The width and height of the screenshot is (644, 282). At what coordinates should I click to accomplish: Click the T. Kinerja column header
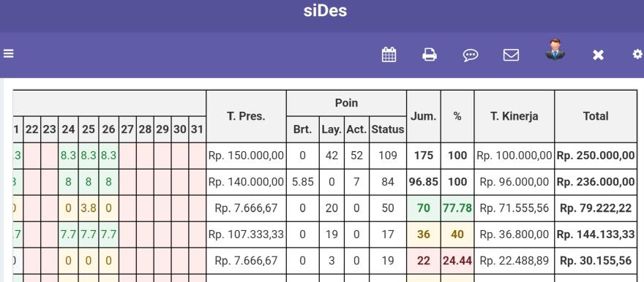point(514,116)
